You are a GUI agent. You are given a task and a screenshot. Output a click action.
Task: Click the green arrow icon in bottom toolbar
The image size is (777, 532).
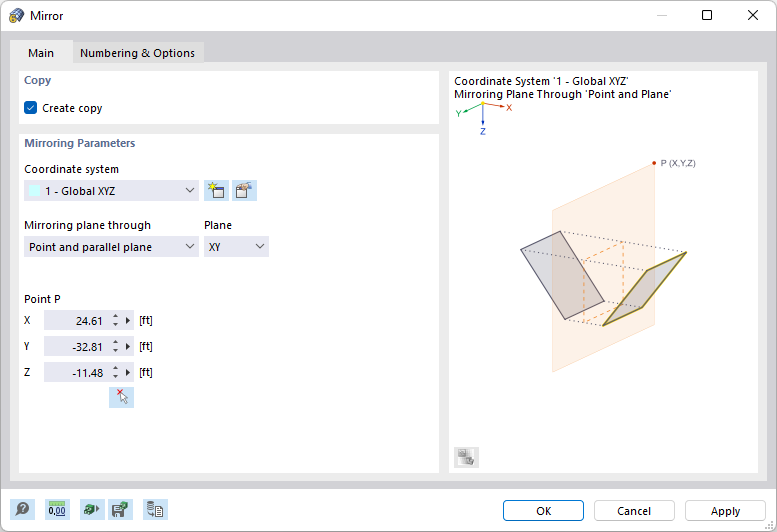[92, 509]
